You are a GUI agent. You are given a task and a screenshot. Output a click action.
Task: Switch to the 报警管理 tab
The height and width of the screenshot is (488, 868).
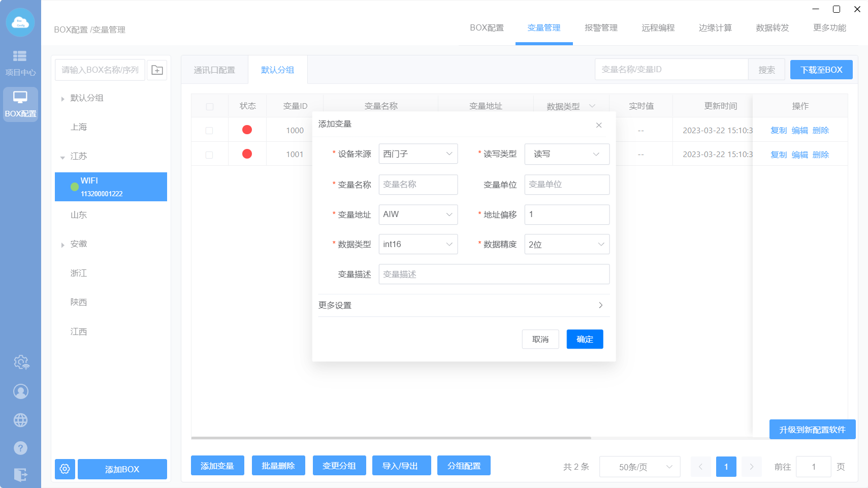pyautogui.click(x=601, y=28)
